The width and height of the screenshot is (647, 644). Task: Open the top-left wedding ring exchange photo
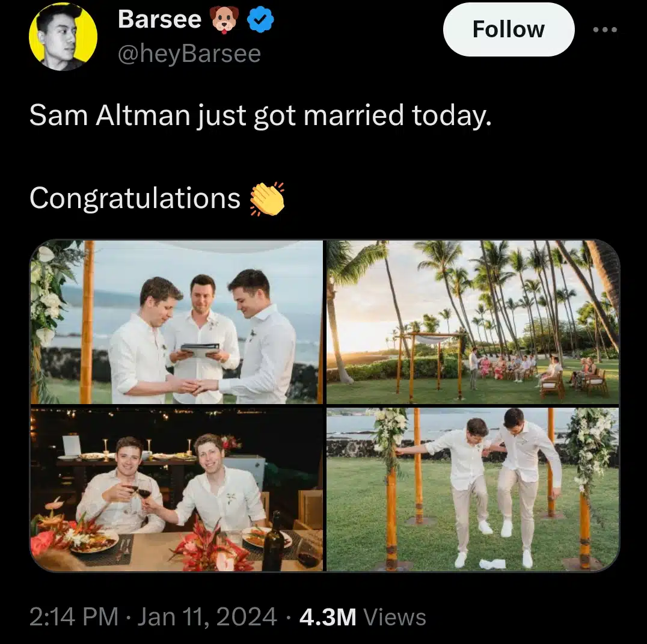tap(177, 322)
